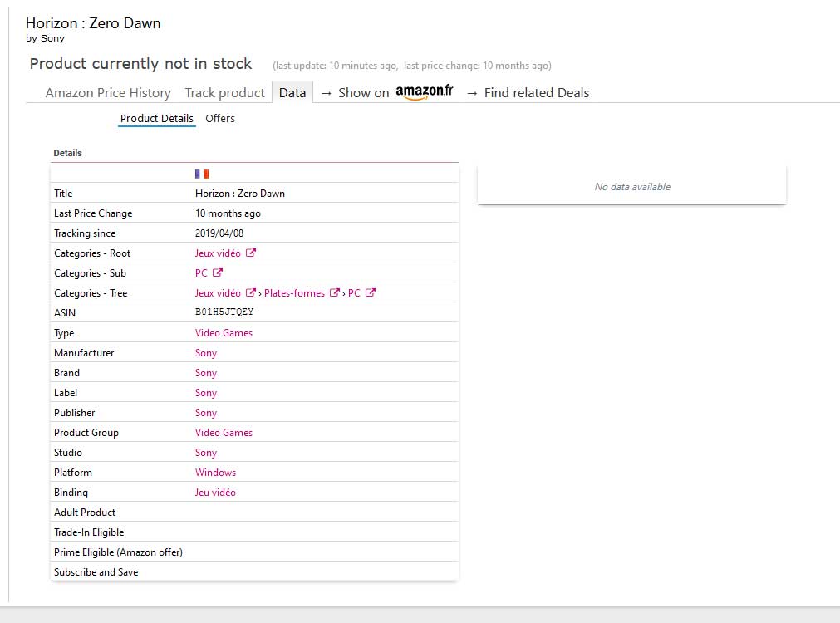Click external icon after Plates-formes
Screen dimensions: 840x623
point(335,292)
